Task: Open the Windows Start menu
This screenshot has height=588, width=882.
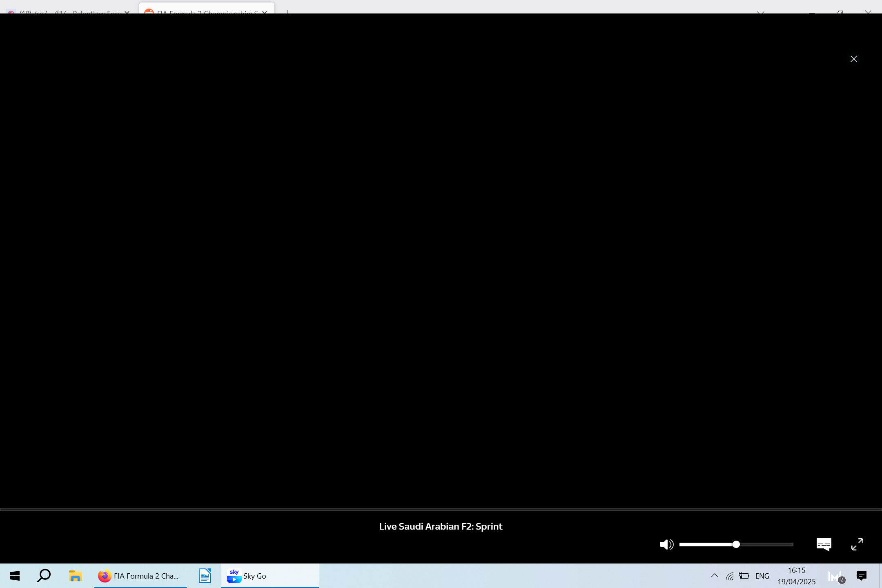Action: (x=15, y=576)
